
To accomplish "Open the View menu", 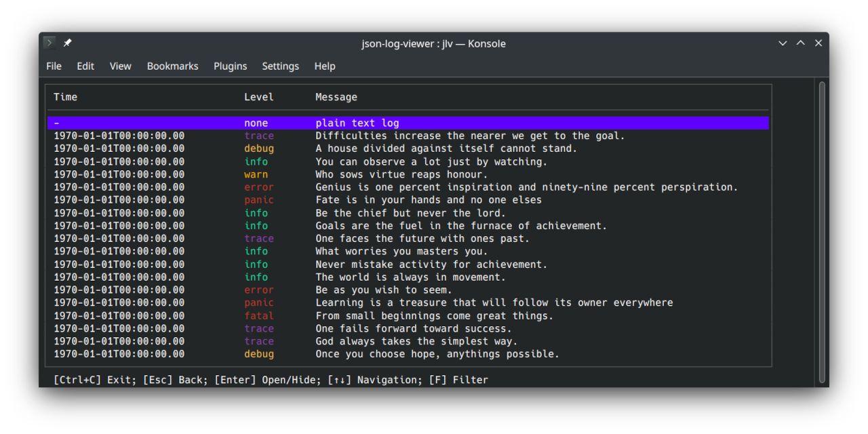I will tap(120, 66).
